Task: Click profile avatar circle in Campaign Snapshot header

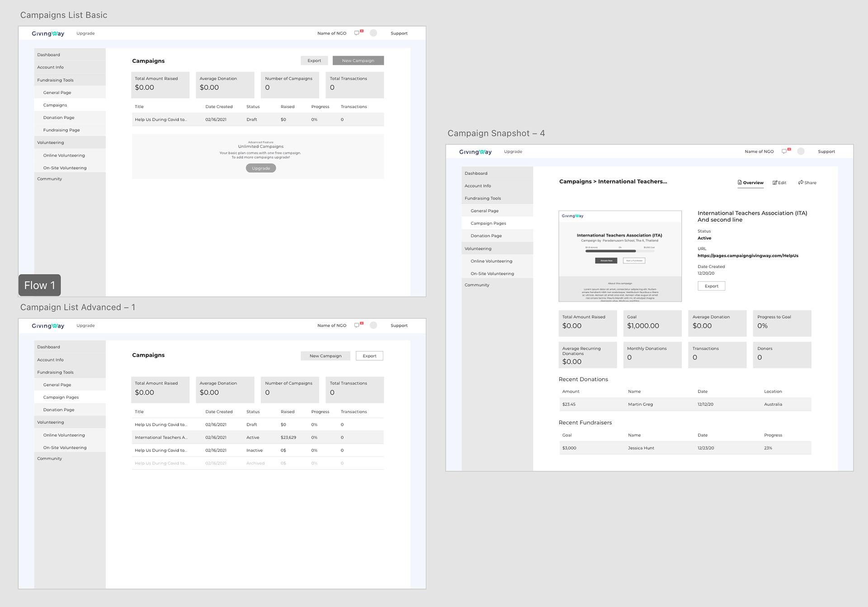Action: coord(801,151)
